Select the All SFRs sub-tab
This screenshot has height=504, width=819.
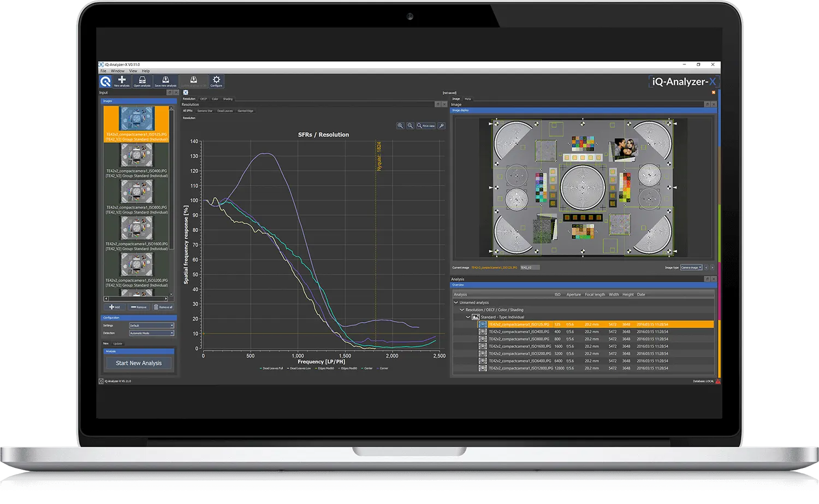tap(188, 111)
